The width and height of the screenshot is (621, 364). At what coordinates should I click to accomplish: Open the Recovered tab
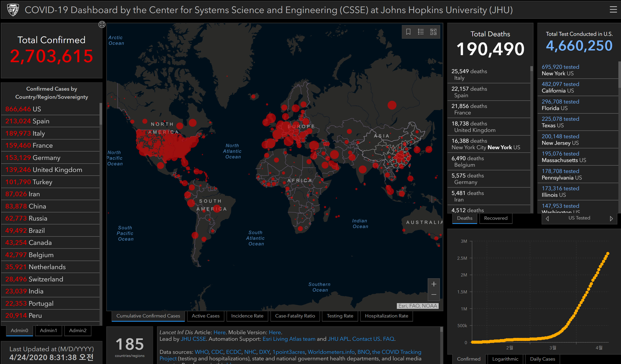496,218
